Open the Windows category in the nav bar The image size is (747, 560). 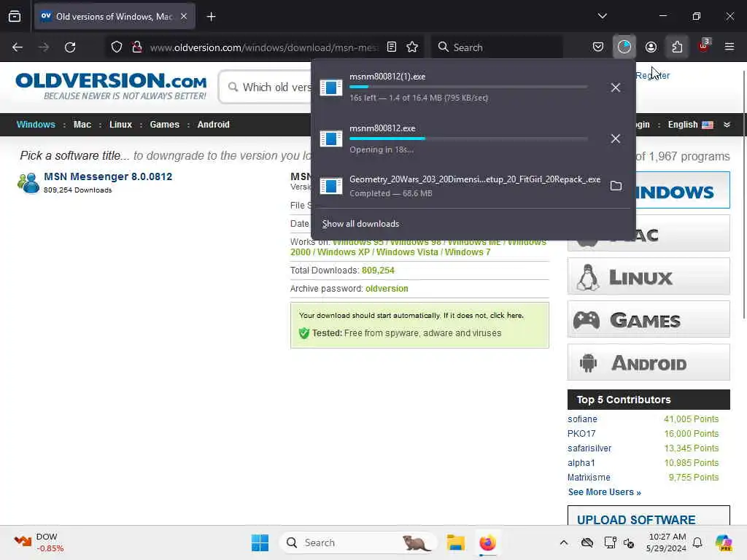tap(36, 125)
